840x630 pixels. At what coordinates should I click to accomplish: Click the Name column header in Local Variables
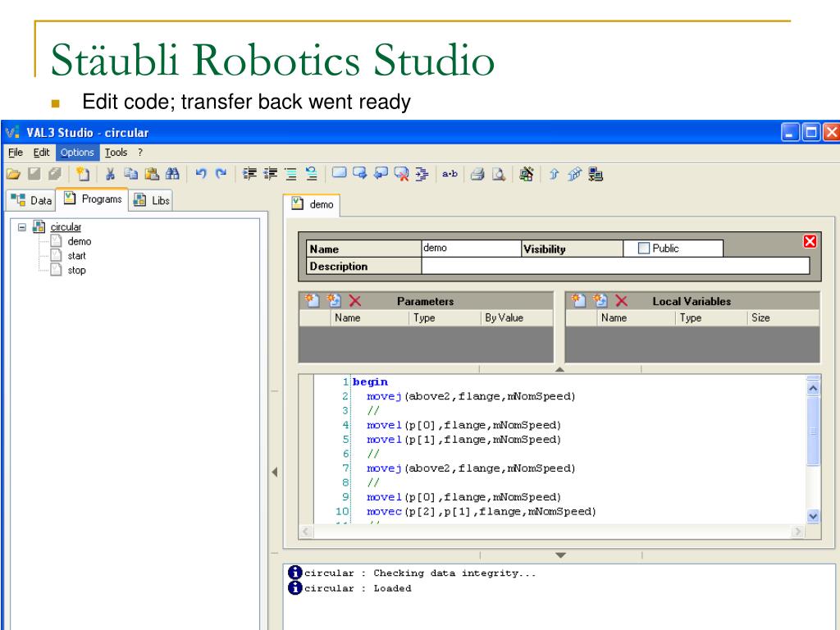(x=636, y=317)
